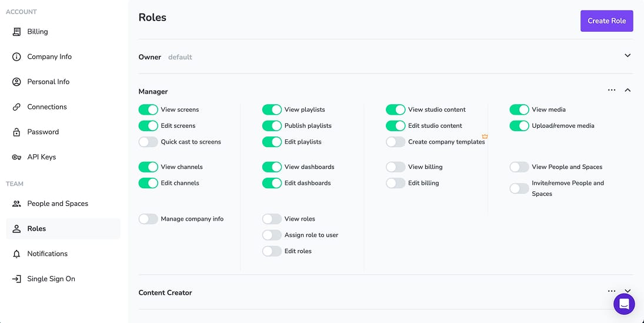
Task: Switch off View dashboards toggle
Action: (272, 167)
